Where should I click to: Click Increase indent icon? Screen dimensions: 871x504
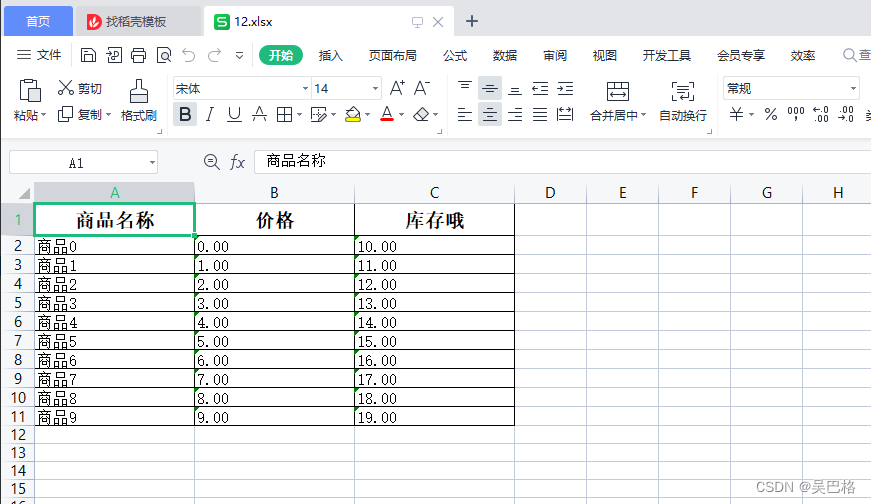tap(565, 88)
